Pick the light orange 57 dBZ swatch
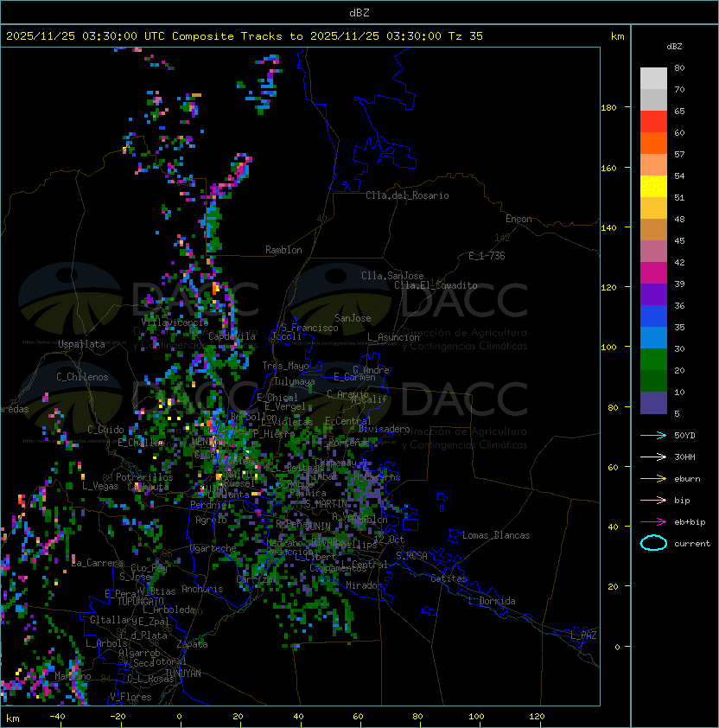719x728 pixels. point(653,165)
